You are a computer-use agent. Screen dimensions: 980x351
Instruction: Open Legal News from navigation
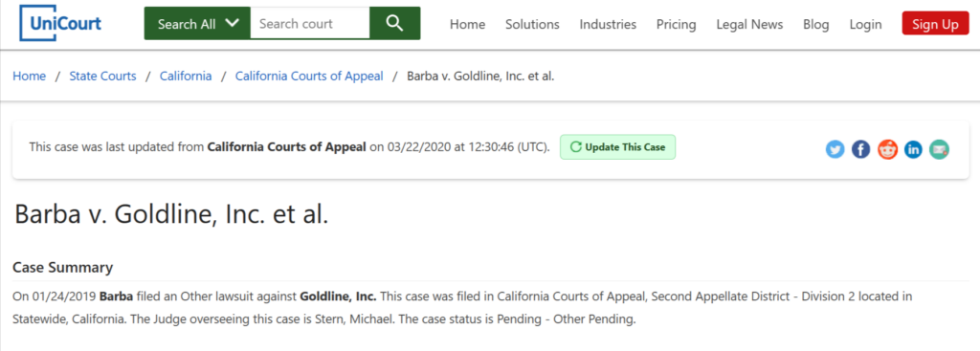pos(749,24)
